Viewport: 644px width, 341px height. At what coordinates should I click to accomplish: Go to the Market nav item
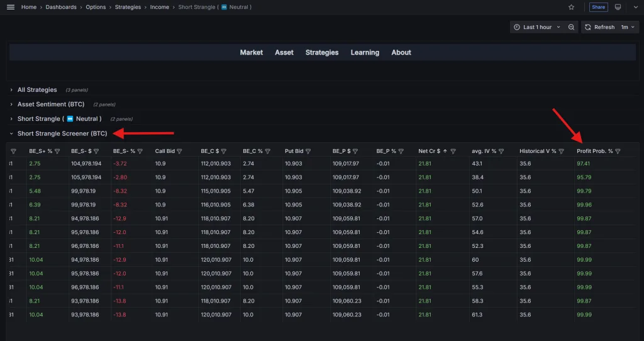tap(251, 52)
